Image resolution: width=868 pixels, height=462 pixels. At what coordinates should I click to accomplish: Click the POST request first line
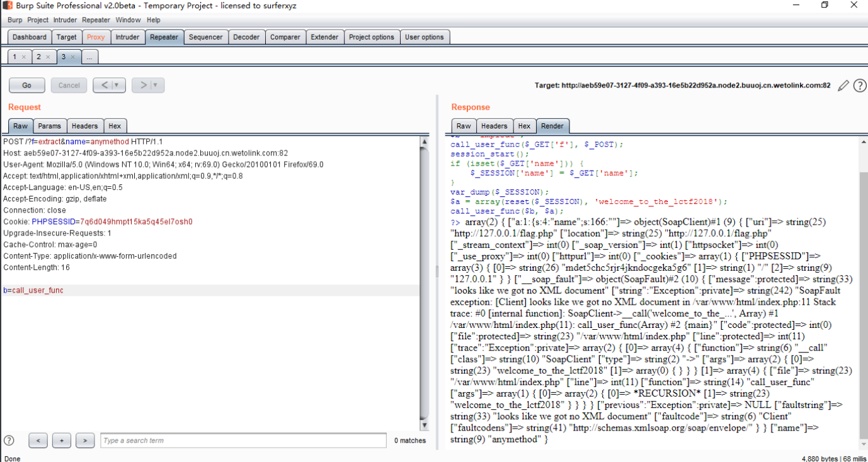coord(83,142)
